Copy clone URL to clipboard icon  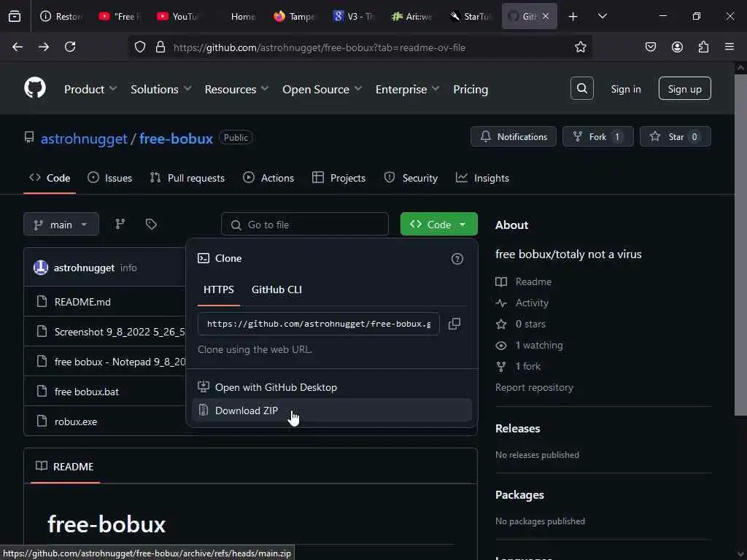pyautogui.click(x=454, y=324)
